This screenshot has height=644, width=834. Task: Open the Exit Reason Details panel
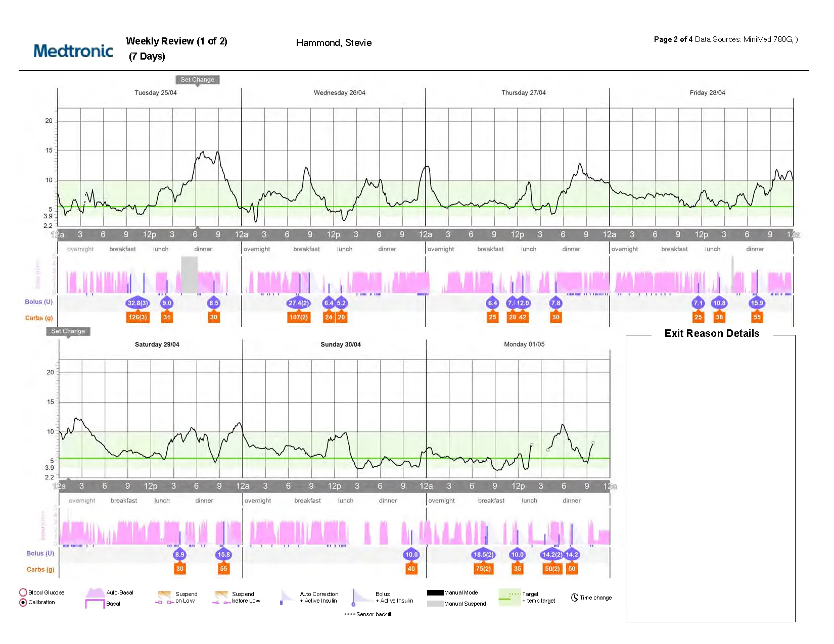pyautogui.click(x=711, y=333)
